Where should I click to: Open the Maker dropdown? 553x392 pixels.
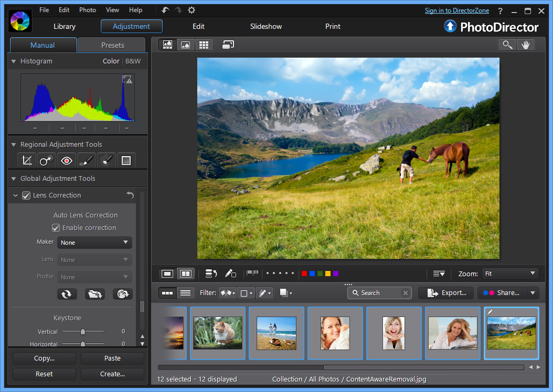coord(94,243)
